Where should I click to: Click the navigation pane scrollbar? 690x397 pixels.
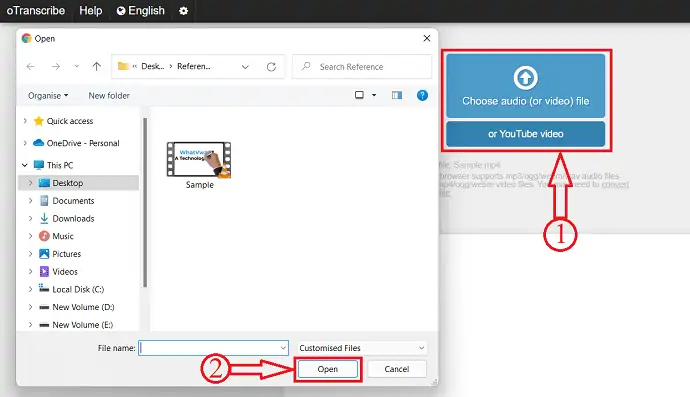(145, 202)
